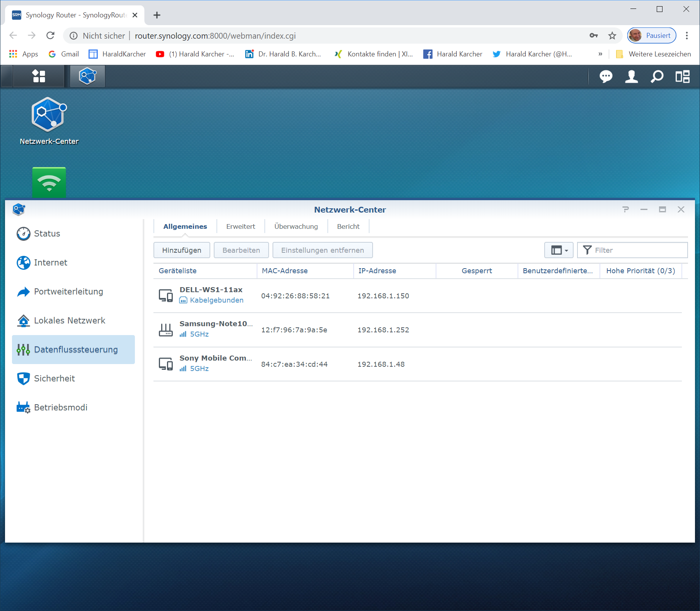Select Sicherheit in the sidebar
700x611 pixels.
click(x=55, y=379)
